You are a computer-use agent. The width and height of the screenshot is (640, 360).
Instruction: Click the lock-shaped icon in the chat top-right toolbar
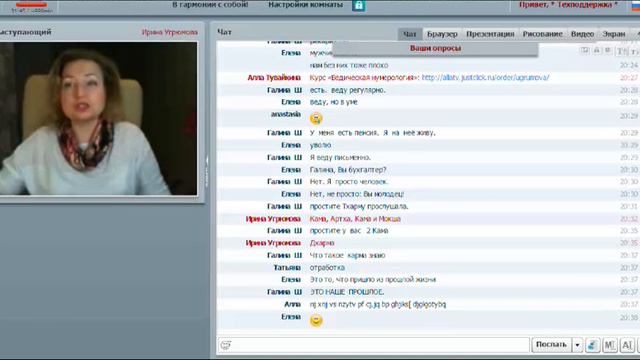[596, 50]
